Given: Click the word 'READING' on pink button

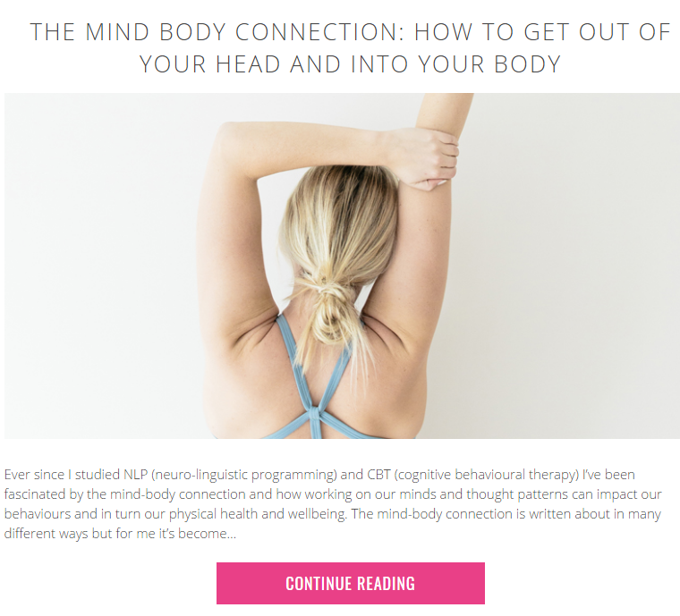Looking at the screenshot, I should pos(387,584).
